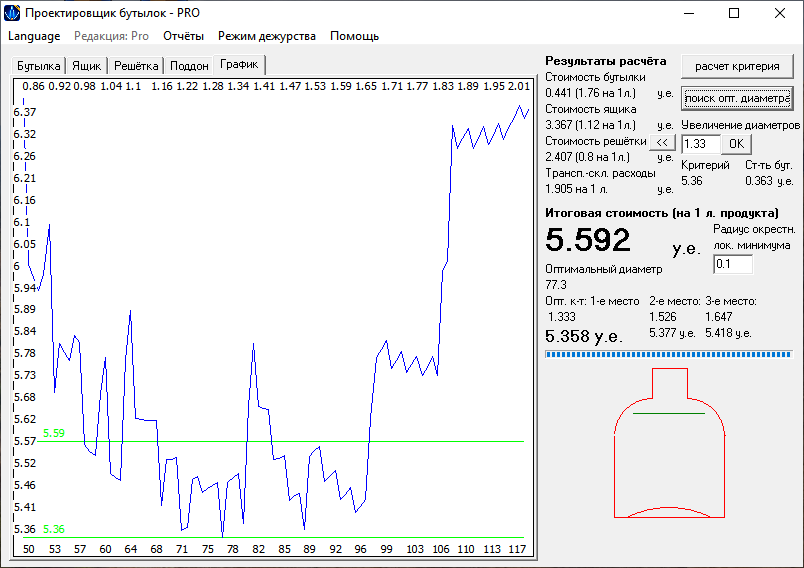Image resolution: width=804 pixels, height=568 pixels.
Task: Click the y-axis value 6.37
Action: 25,112
